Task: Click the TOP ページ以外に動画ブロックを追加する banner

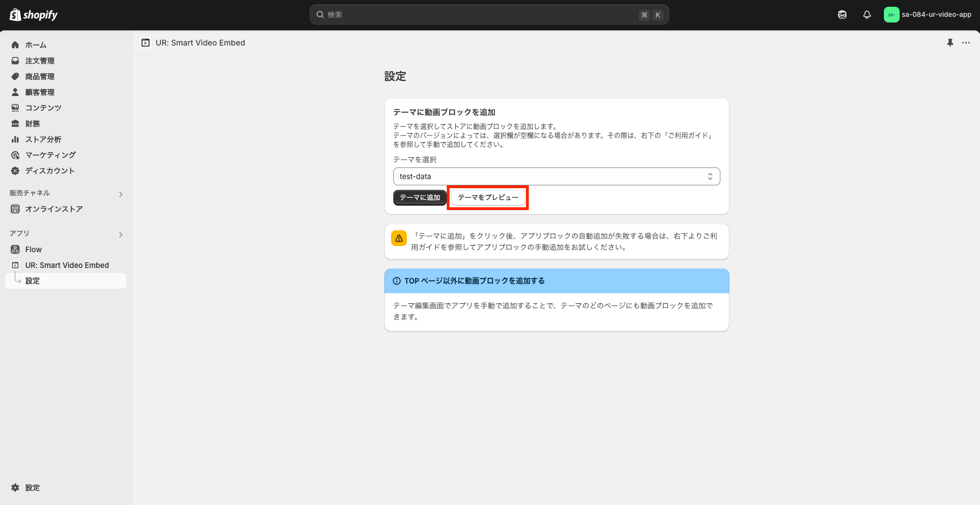Action: tap(556, 281)
